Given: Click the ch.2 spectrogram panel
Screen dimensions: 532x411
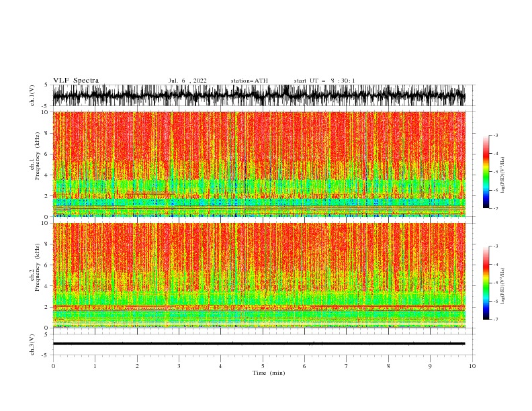Looking at the screenshot, I should coord(259,275).
